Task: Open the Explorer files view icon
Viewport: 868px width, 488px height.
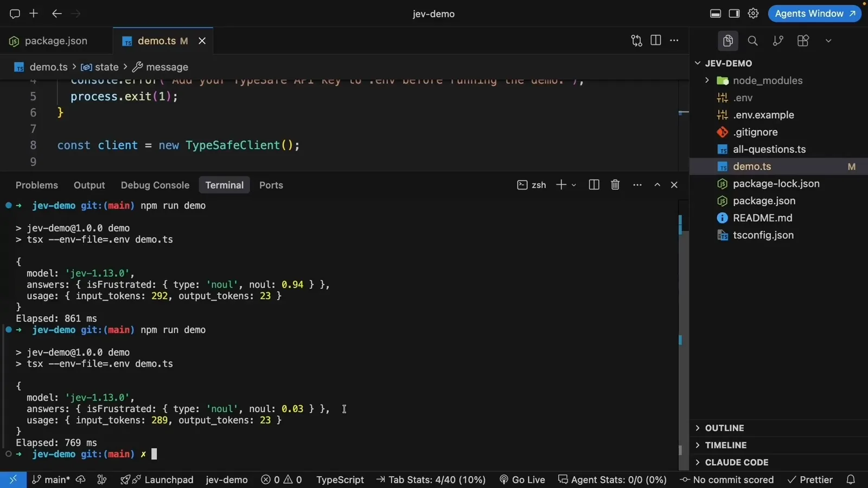Action: click(x=728, y=41)
